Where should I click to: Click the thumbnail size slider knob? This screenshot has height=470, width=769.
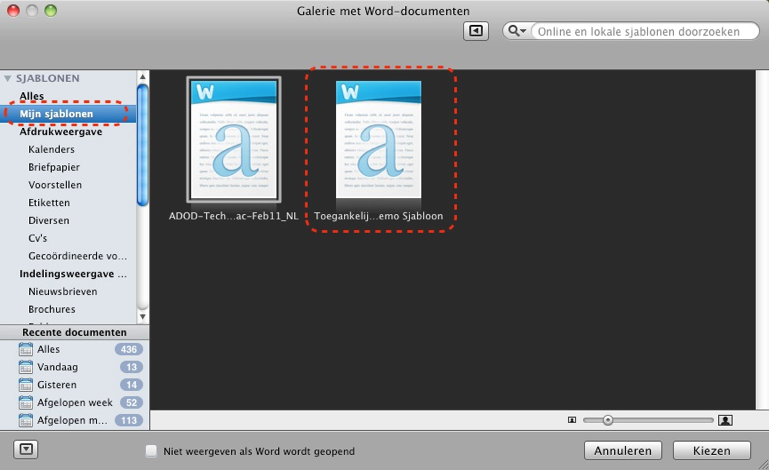coord(608,420)
